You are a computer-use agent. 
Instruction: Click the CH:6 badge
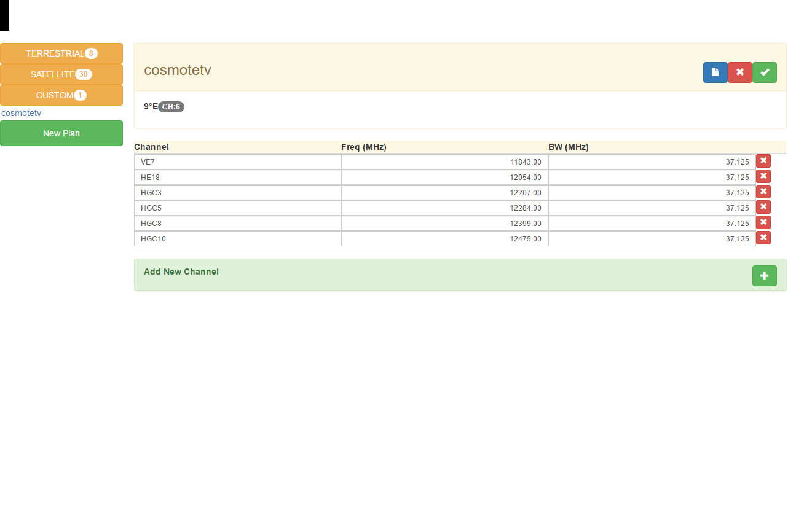[x=171, y=107]
